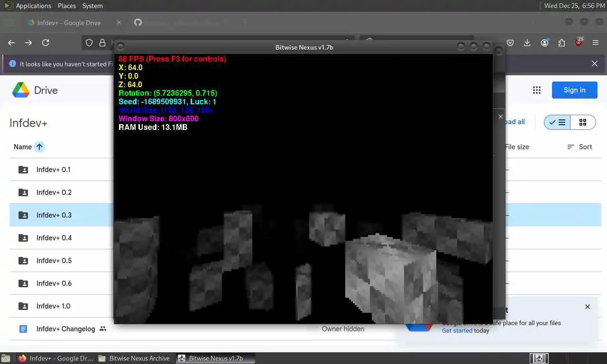
Task: Open Firefox downloads panel
Action: (527, 43)
